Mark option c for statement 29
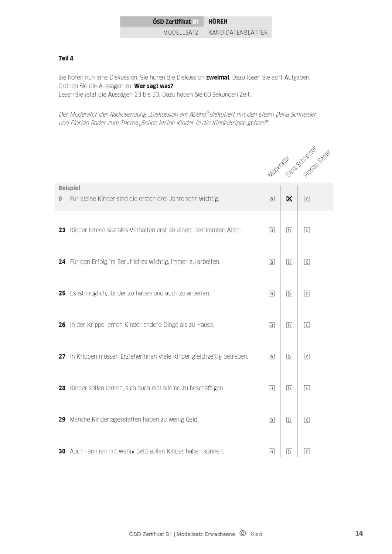 307,420
